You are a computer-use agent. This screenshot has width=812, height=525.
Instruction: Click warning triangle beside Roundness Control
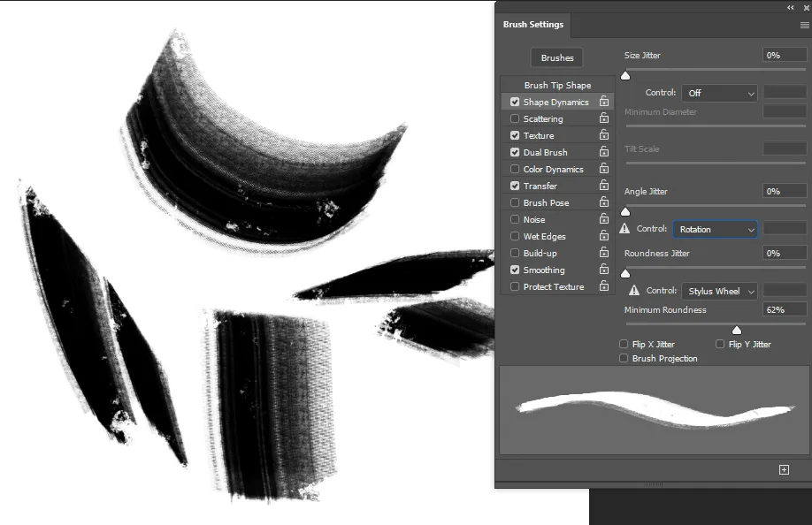(x=634, y=290)
